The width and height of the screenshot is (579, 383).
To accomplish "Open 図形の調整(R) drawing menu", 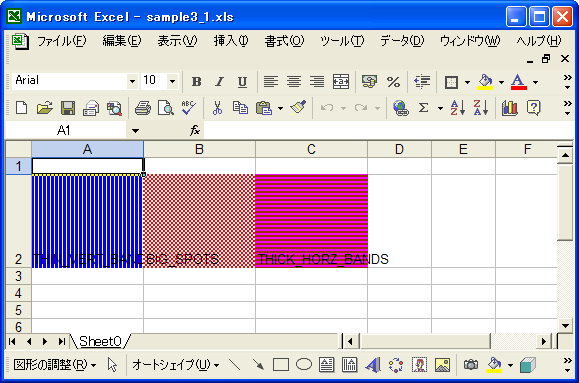I will point(55,365).
